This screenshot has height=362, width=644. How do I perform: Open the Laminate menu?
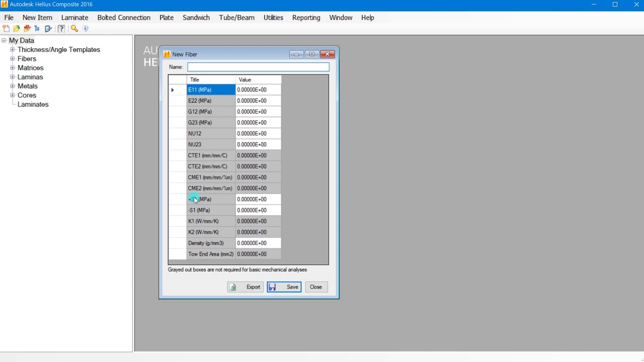click(x=74, y=18)
